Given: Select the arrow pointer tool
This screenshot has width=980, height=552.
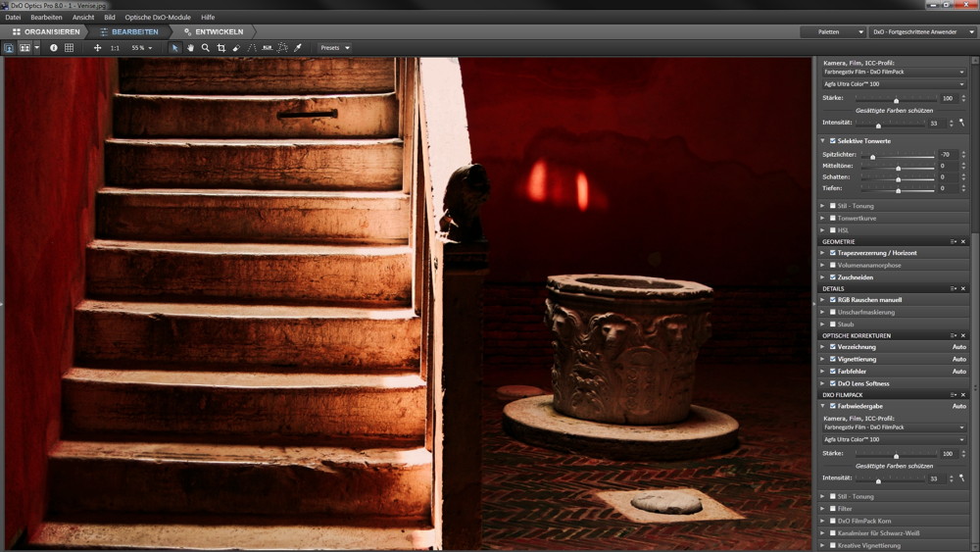Looking at the screenshot, I should pyautogui.click(x=175, y=47).
